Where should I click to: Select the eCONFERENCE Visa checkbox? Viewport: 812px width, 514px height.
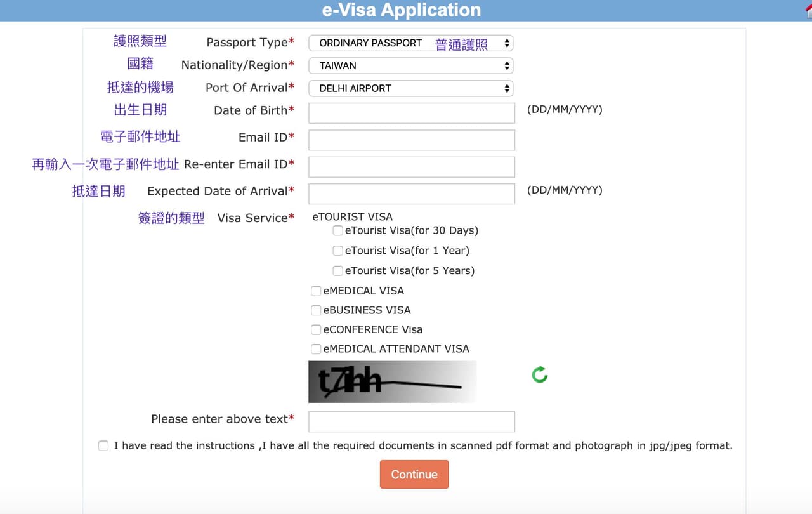pyautogui.click(x=316, y=330)
